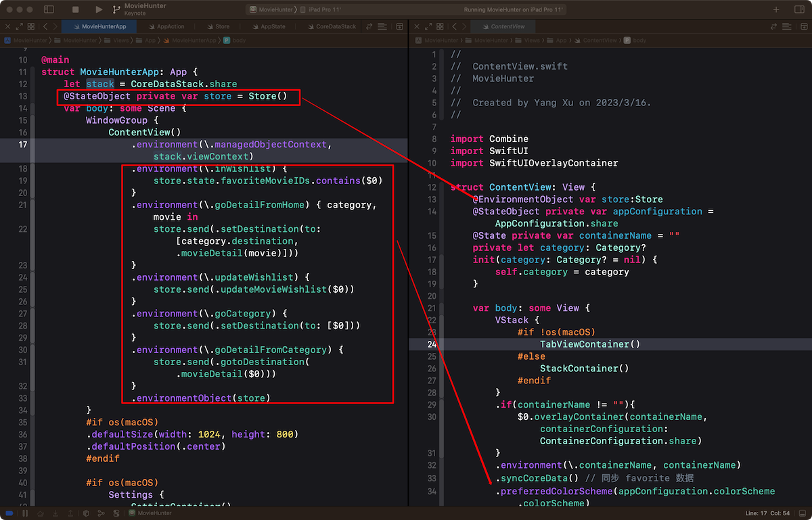Screen dimensions: 812x520
Task: Open related items grid in left editor
Action: pos(30,26)
